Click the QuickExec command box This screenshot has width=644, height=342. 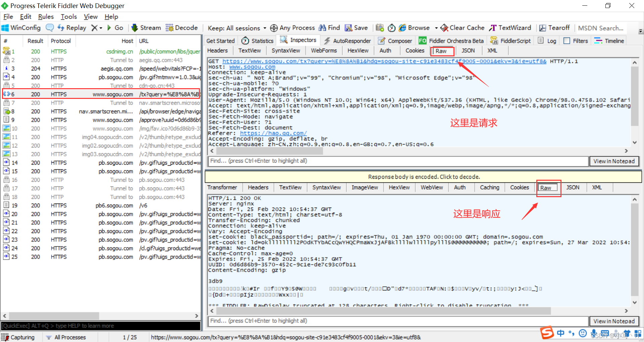coord(101,326)
